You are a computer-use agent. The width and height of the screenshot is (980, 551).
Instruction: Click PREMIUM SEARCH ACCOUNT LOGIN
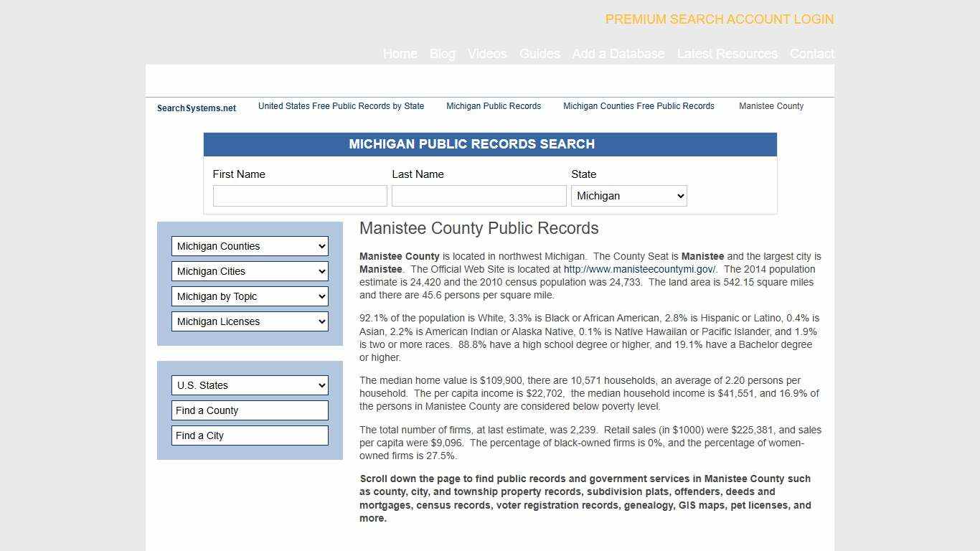(x=719, y=19)
